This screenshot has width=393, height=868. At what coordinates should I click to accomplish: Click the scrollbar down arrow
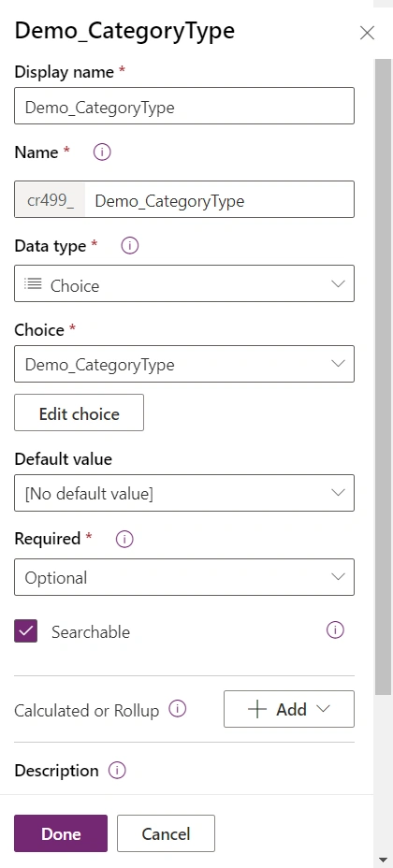pos(383,861)
